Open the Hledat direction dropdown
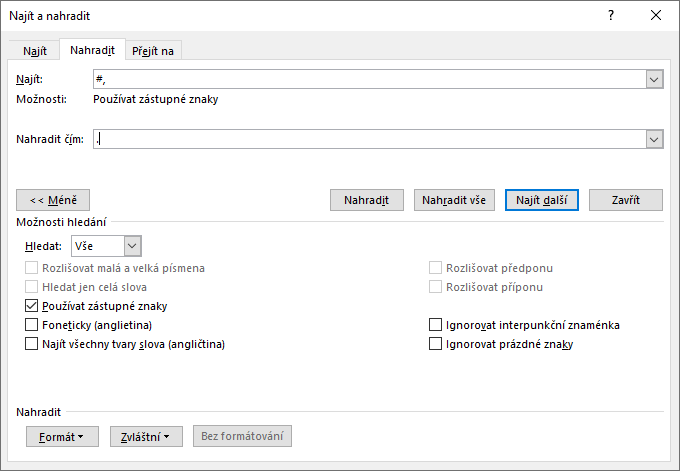The image size is (680, 471). (x=133, y=245)
